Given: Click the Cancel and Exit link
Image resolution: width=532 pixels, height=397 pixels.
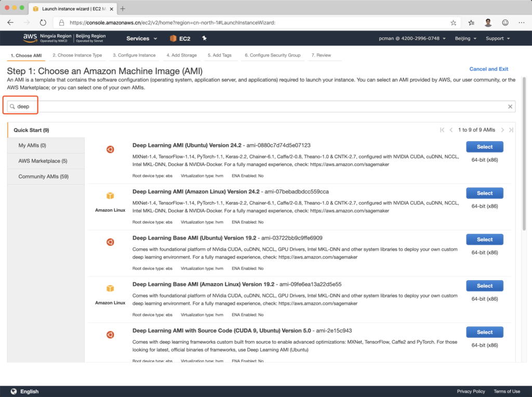Looking at the screenshot, I should [x=488, y=69].
